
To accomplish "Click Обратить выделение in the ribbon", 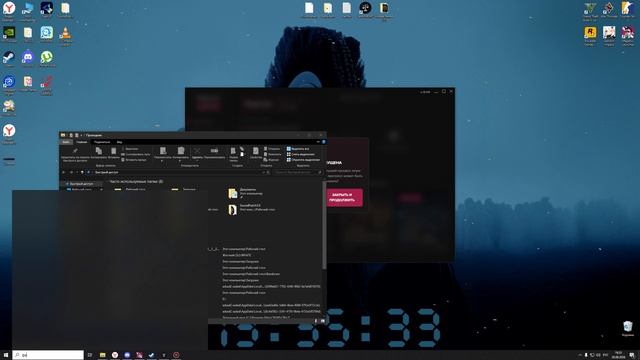I will tap(303, 160).
